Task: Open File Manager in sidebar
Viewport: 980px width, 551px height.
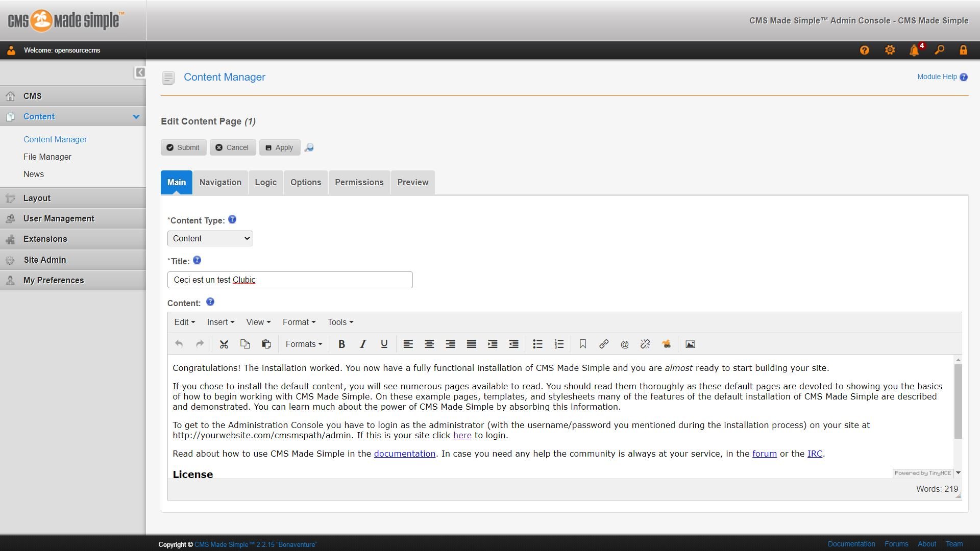Action: (47, 157)
